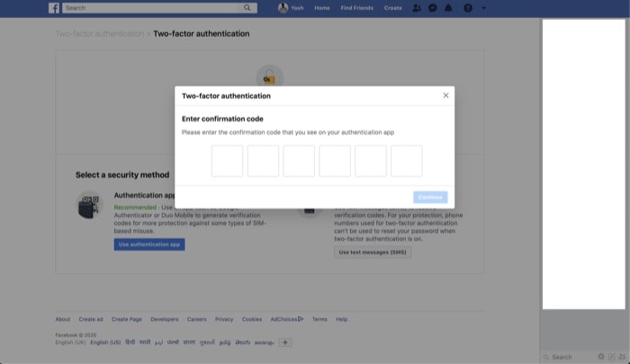Click the Facebook search field

tap(151, 7)
